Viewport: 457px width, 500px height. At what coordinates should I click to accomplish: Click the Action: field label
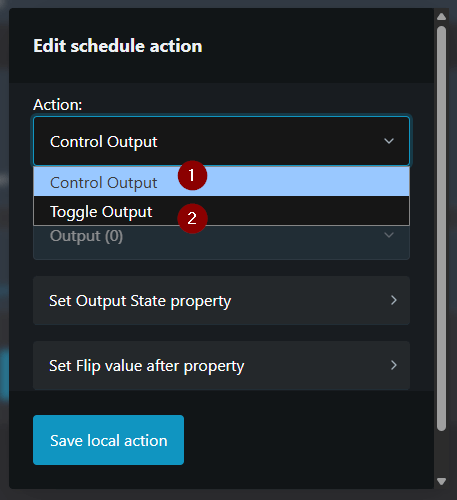tap(57, 105)
